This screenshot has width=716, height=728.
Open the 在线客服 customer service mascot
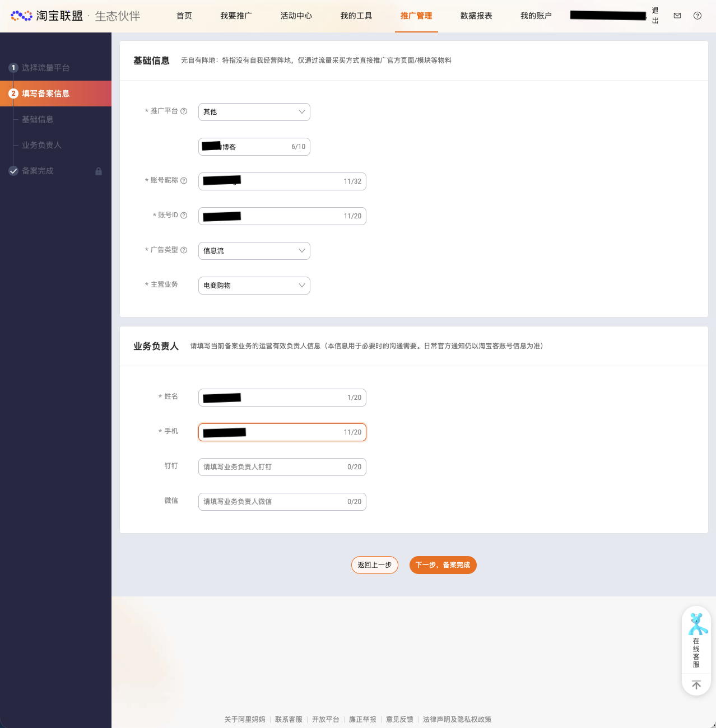tap(696, 623)
